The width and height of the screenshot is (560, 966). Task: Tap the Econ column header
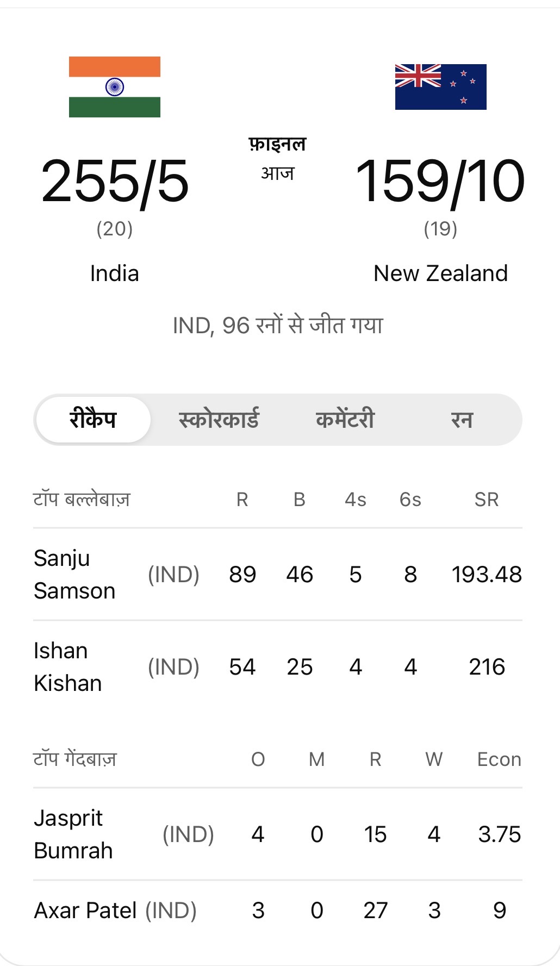point(499,759)
